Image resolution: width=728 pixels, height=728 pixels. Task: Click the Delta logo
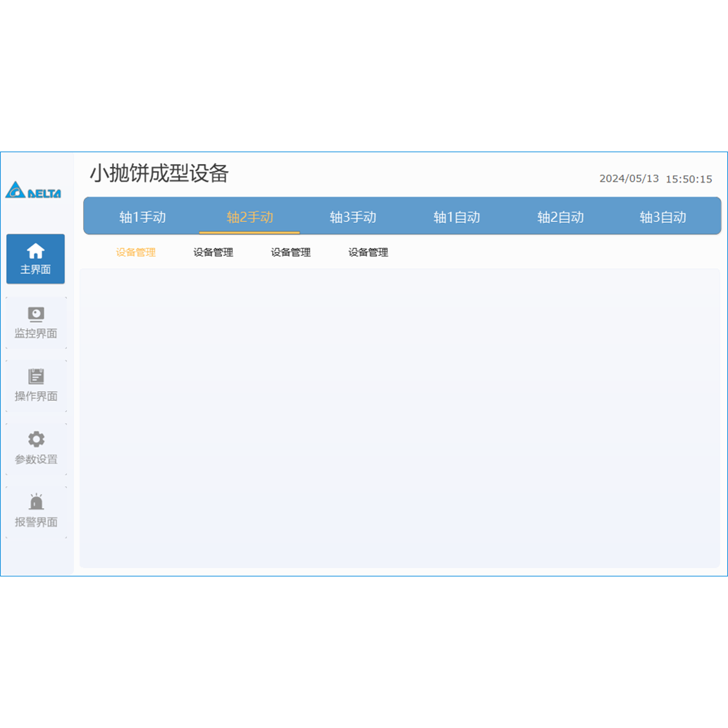click(x=33, y=190)
